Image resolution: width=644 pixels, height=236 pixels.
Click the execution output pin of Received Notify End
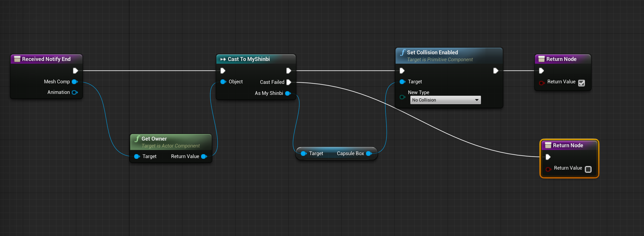coord(76,71)
